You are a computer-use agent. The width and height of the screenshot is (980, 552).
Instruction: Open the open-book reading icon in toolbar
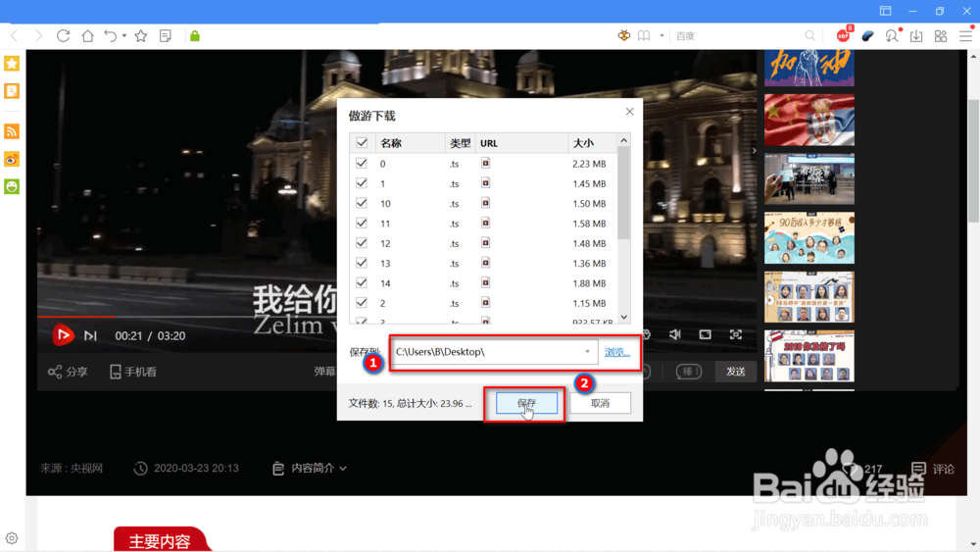coord(644,36)
